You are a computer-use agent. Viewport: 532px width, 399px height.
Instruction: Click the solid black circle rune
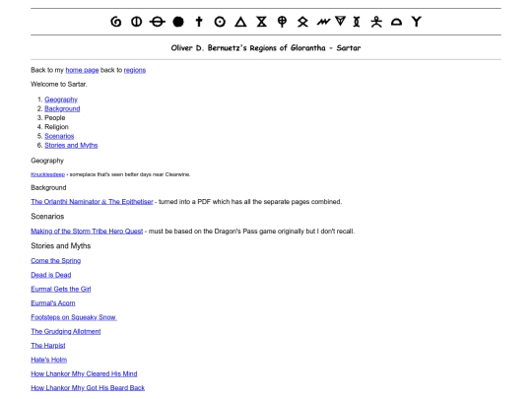tap(178, 22)
